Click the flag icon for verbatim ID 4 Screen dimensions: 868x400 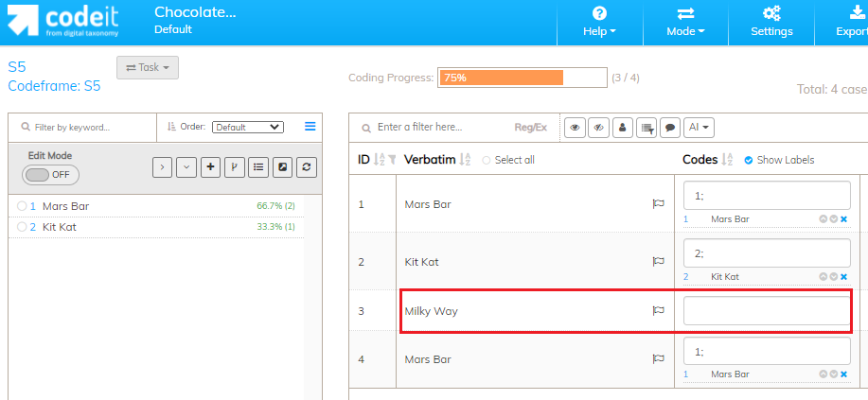point(658,359)
